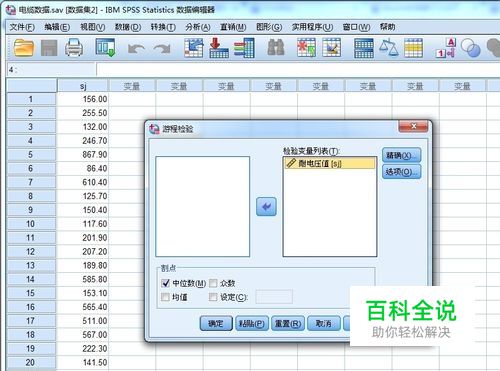Click the 粘贴(P) button

tap(252, 323)
